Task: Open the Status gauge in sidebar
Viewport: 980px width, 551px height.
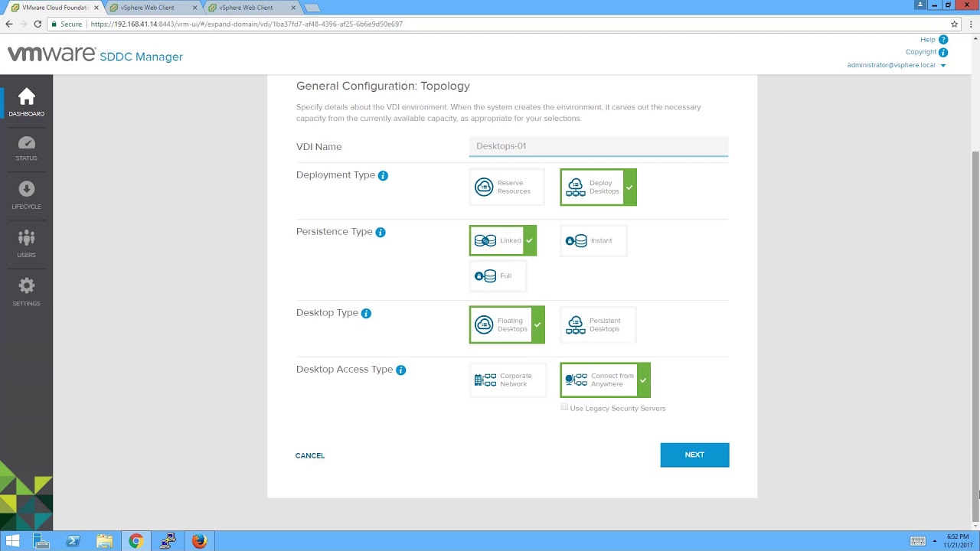Action: [26, 148]
